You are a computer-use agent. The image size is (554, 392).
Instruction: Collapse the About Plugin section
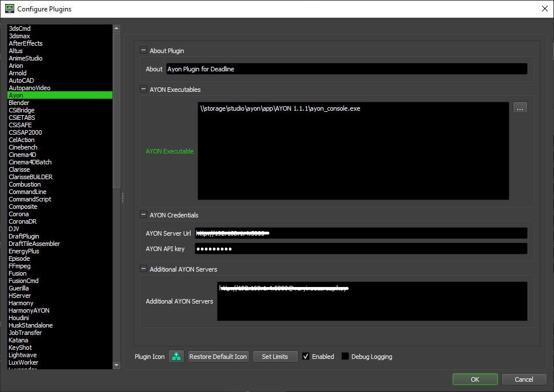(143, 51)
